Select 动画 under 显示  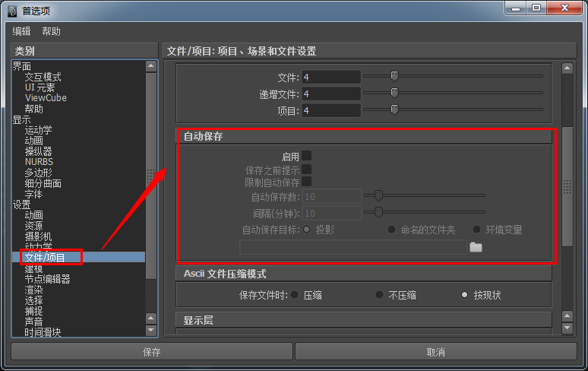pos(33,141)
